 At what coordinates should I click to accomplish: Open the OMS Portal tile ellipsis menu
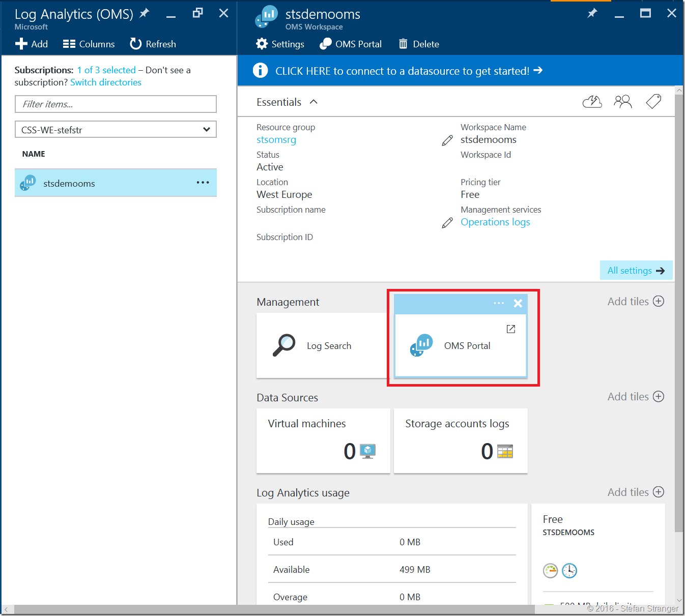(x=499, y=303)
